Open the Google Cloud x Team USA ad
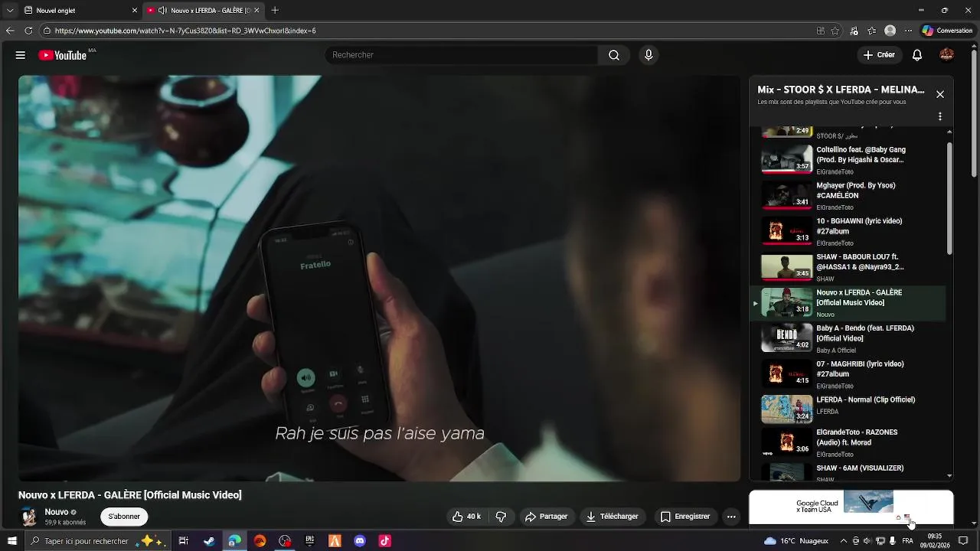The width and height of the screenshot is (980, 551). point(851,507)
